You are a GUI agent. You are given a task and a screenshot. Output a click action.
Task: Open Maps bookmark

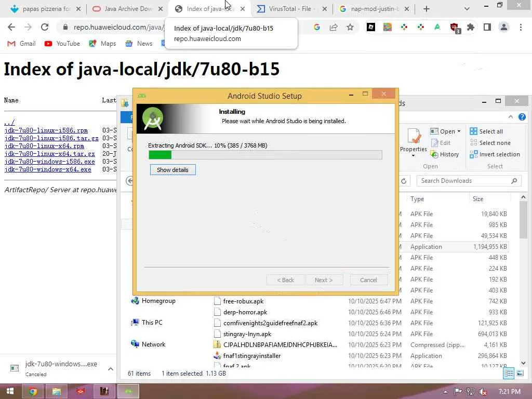click(x=102, y=44)
